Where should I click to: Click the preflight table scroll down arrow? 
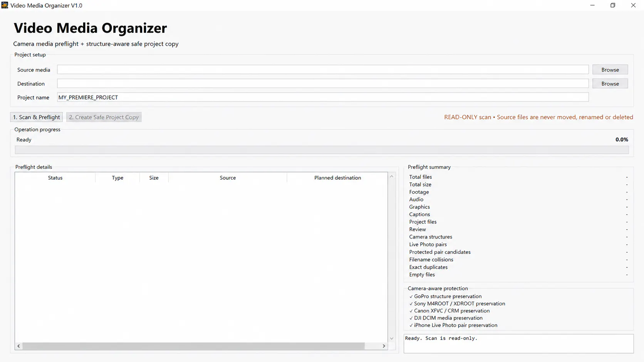[392, 339]
